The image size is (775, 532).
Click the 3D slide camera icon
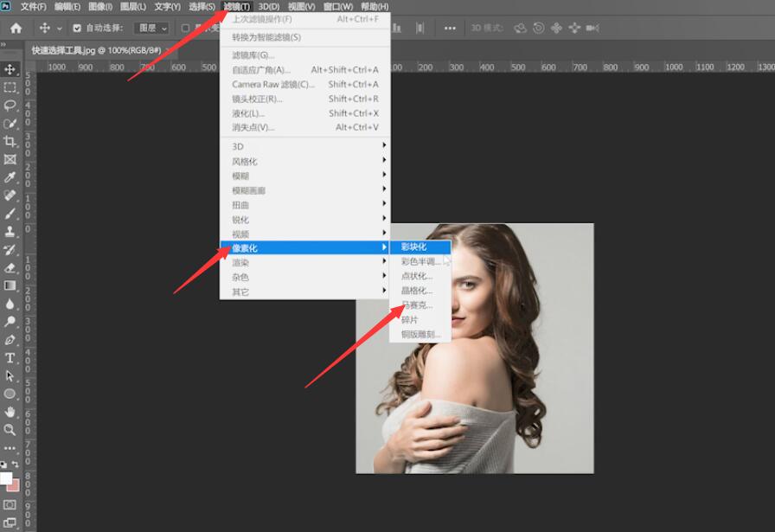(x=574, y=29)
